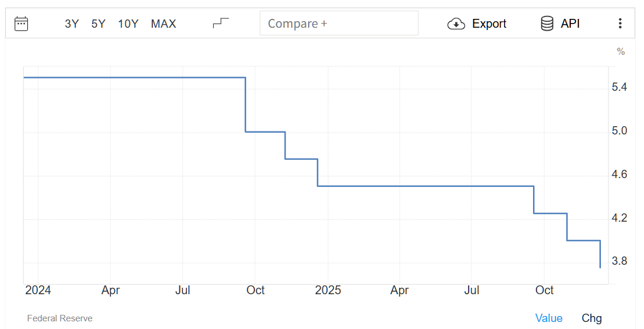Select the step line chart type icon
The width and height of the screenshot is (644, 329).
point(221,24)
